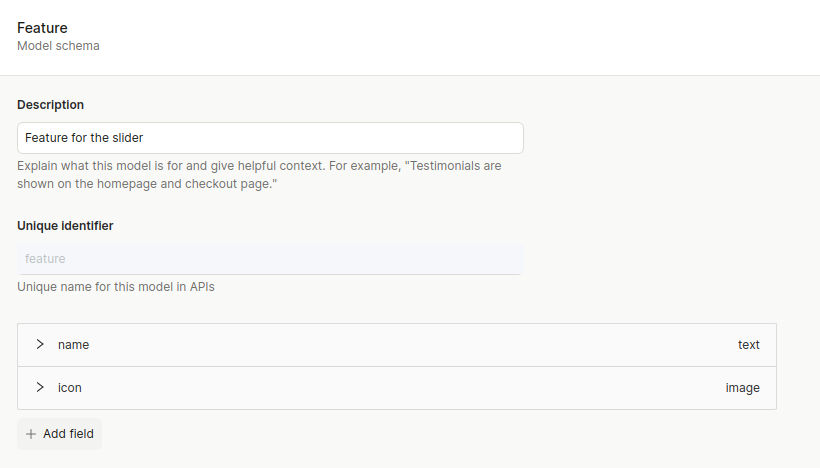Click the Unique identifier input box
Screen dimensions: 820x468
pos(270,259)
